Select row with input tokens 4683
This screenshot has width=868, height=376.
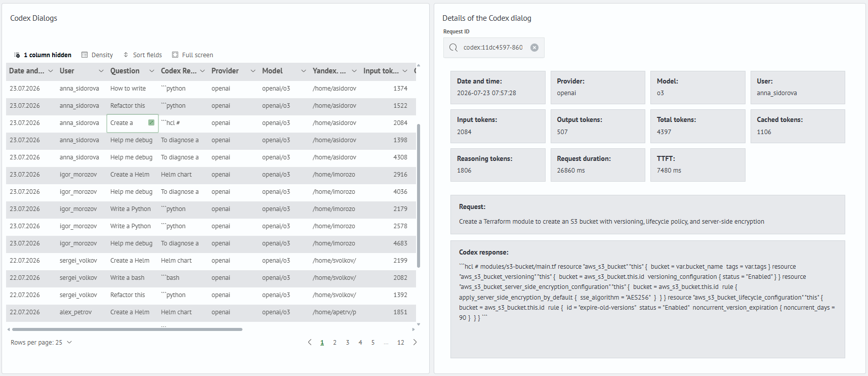pyautogui.click(x=211, y=243)
